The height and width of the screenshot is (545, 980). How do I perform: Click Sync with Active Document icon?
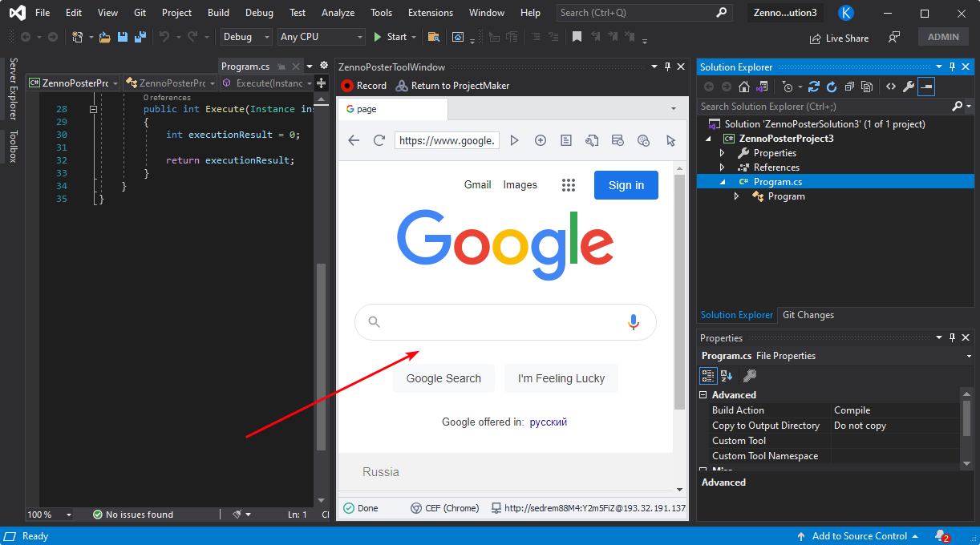813,87
